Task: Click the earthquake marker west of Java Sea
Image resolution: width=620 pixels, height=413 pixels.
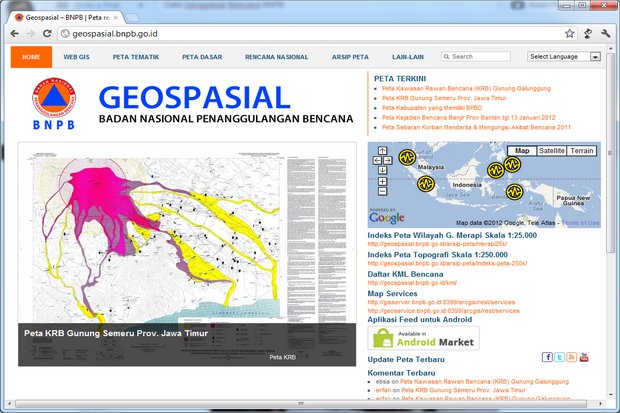Action: pos(426,184)
